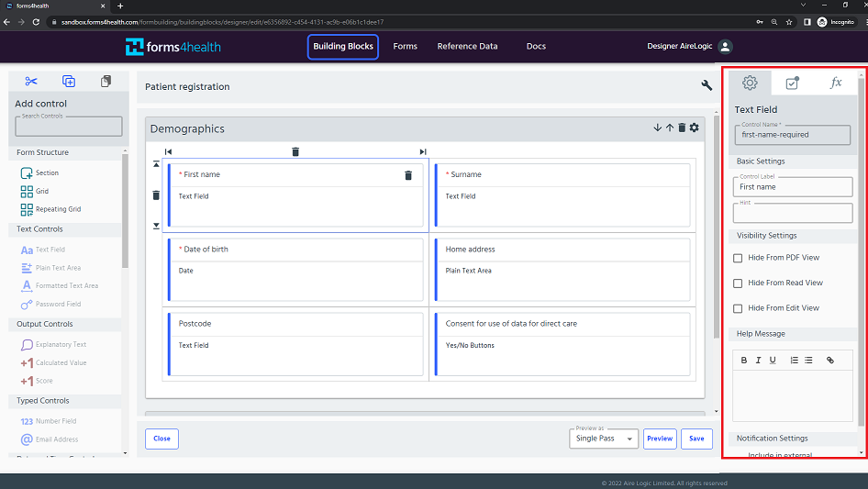Add a Text Field control
The width and height of the screenshot is (868, 489).
tap(42, 250)
